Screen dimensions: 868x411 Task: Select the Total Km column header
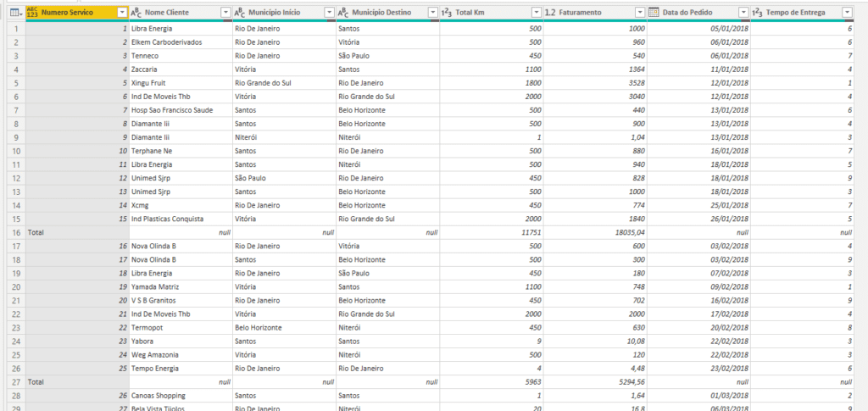coord(492,12)
